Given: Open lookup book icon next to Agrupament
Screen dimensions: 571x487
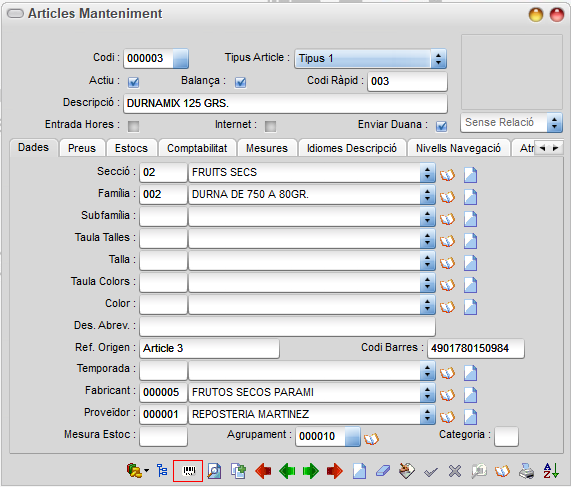Looking at the screenshot, I should click(x=371, y=439).
